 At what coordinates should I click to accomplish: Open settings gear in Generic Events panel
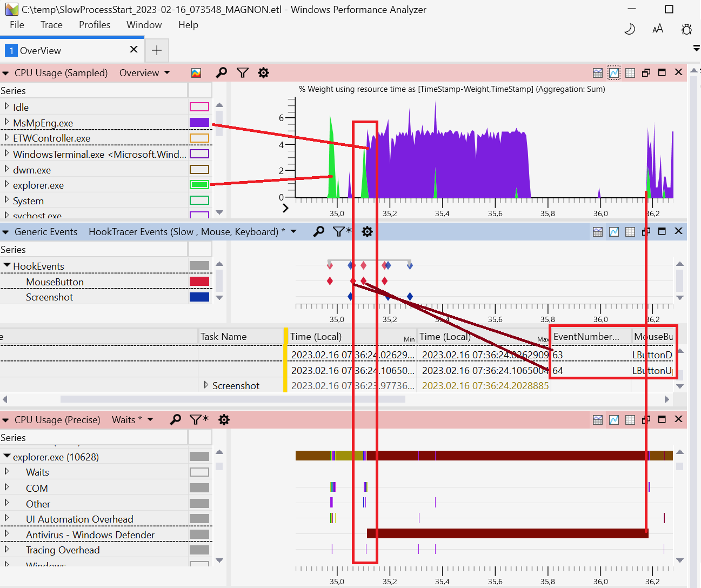[367, 232]
